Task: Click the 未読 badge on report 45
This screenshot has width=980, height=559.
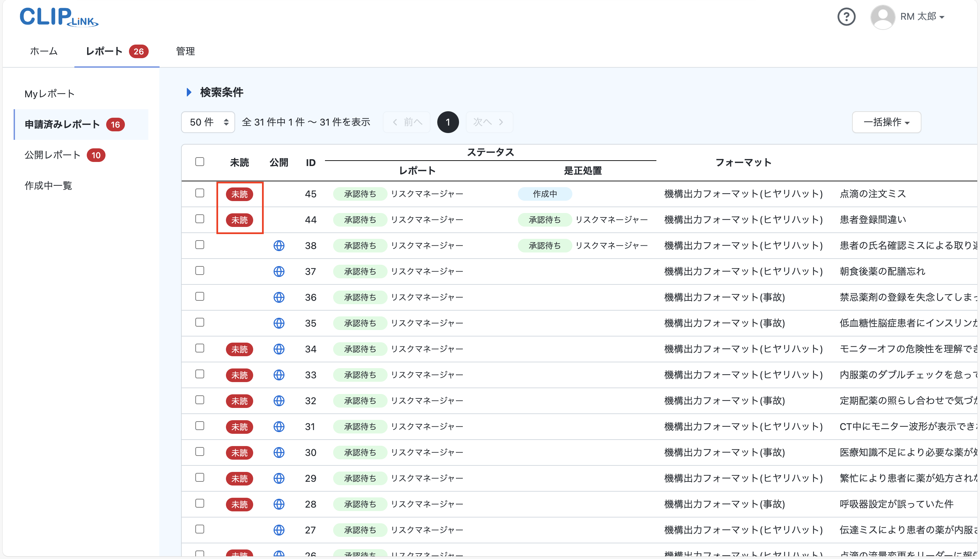Action: tap(240, 194)
